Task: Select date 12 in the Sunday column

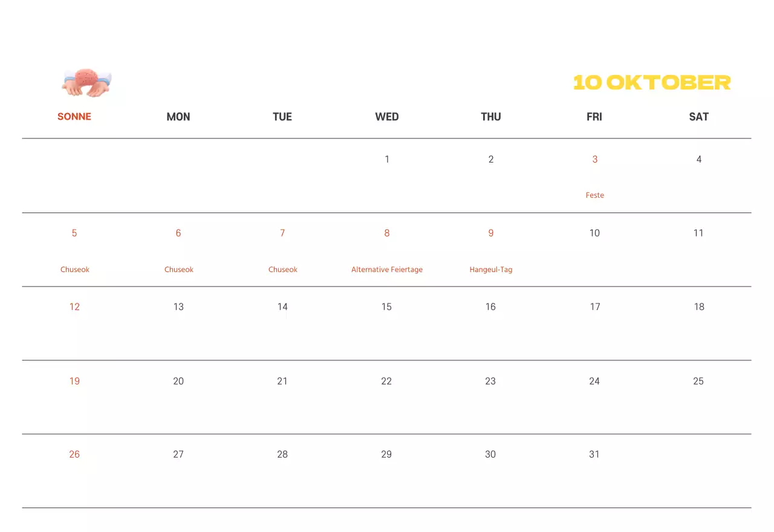Action: tap(74, 307)
